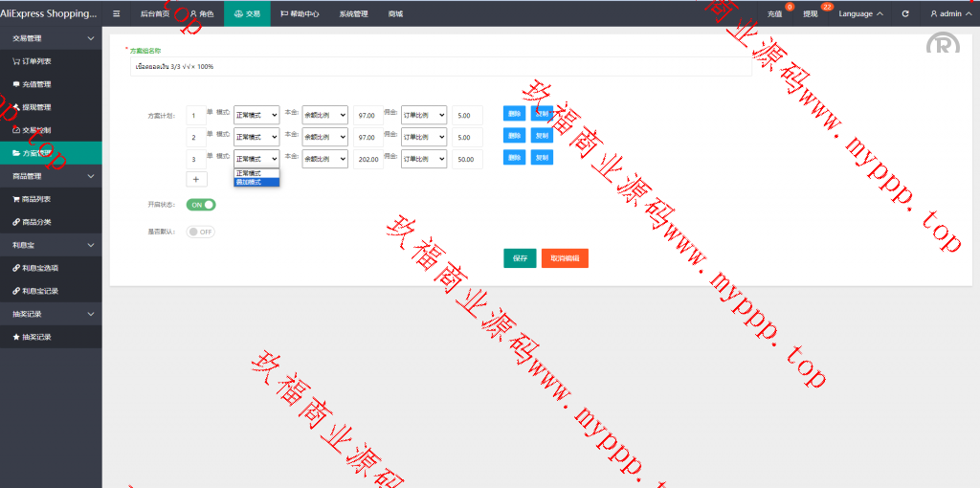
Task: Open 商品列表 in the sidebar
Action: point(36,199)
